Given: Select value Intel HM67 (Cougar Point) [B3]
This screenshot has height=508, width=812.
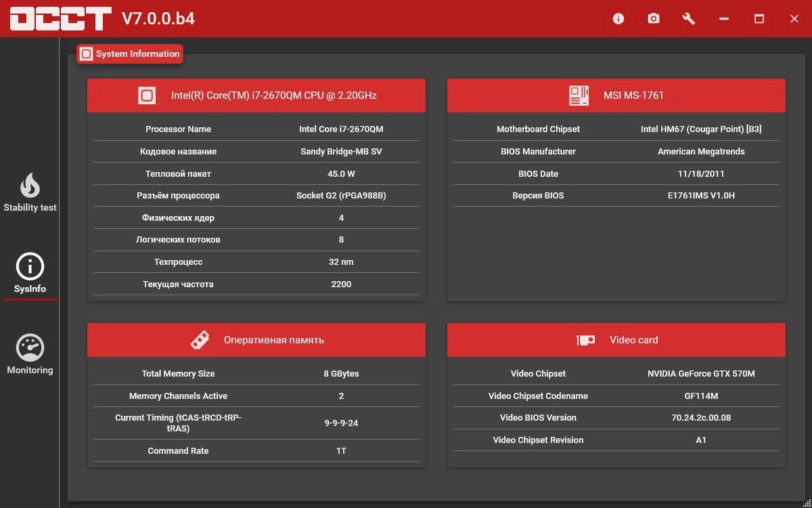Looking at the screenshot, I should click(701, 129).
